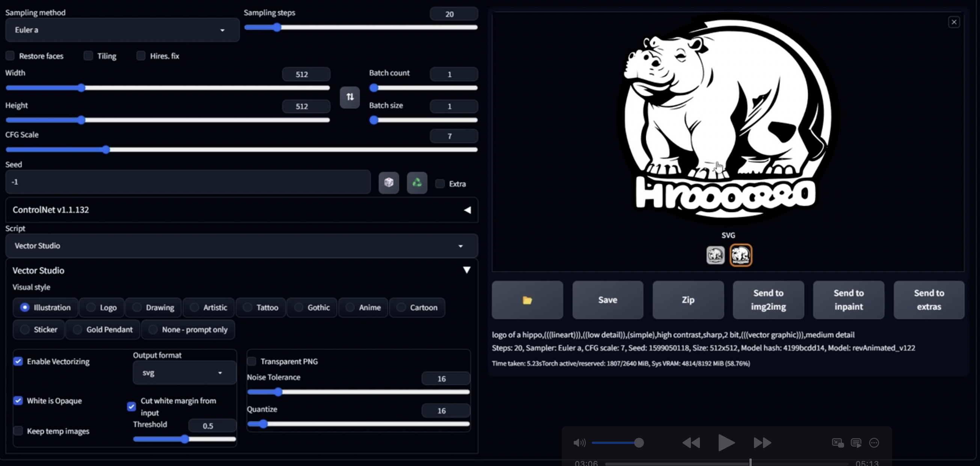
Task: Select the Logo visual style
Action: 91,307
